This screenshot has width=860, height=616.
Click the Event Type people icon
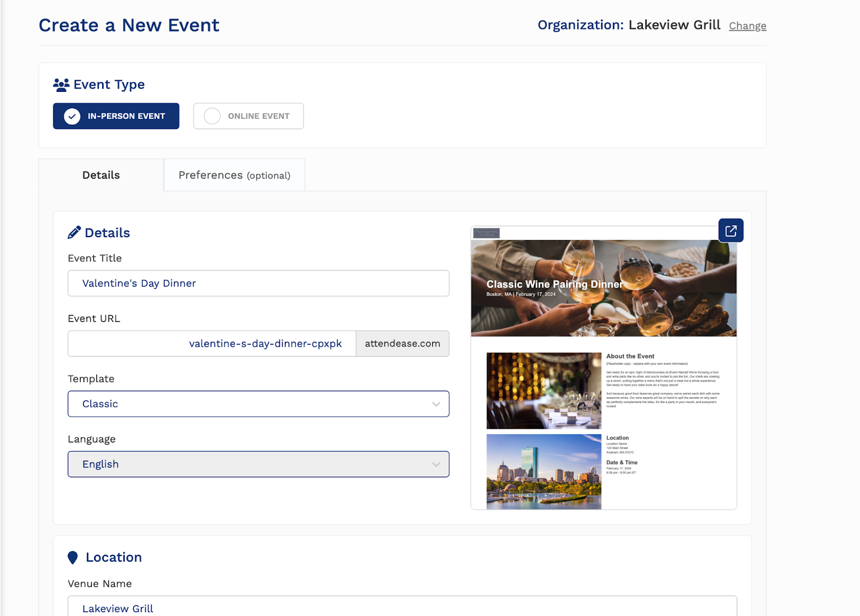[61, 84]
